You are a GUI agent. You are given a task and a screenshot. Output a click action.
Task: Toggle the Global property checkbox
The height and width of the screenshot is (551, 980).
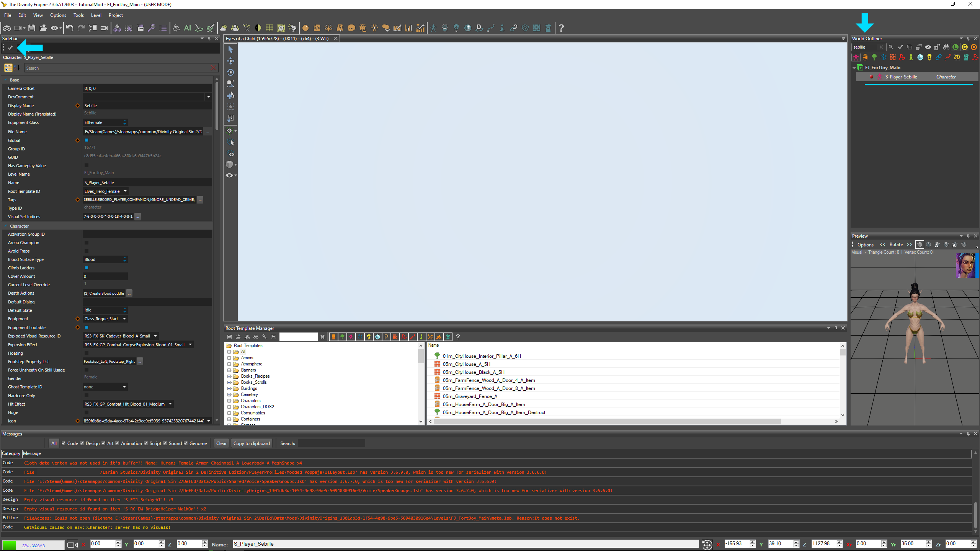click(87, 140)
